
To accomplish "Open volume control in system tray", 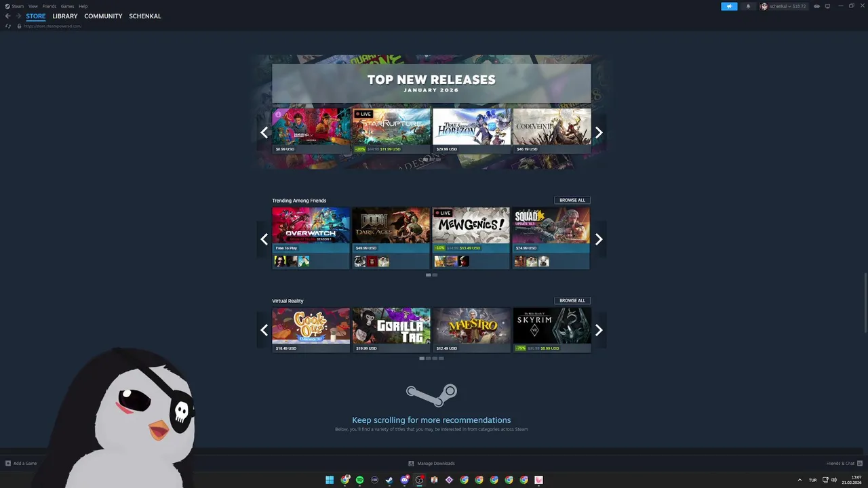I will point(834,480).
